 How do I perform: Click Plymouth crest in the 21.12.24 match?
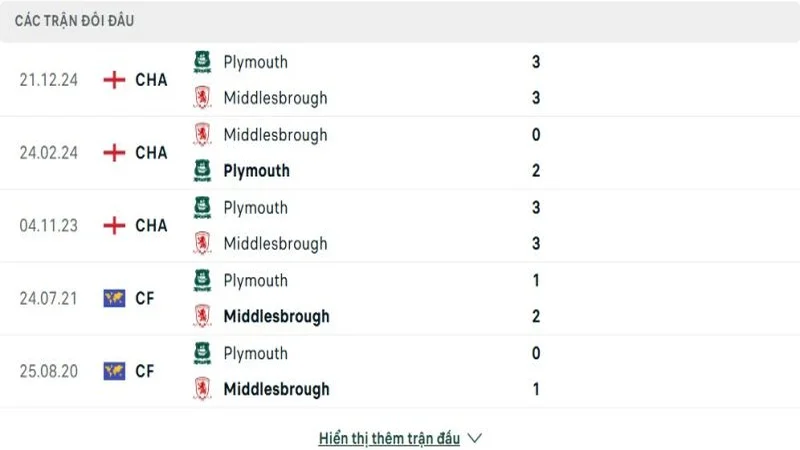(202, 62)
